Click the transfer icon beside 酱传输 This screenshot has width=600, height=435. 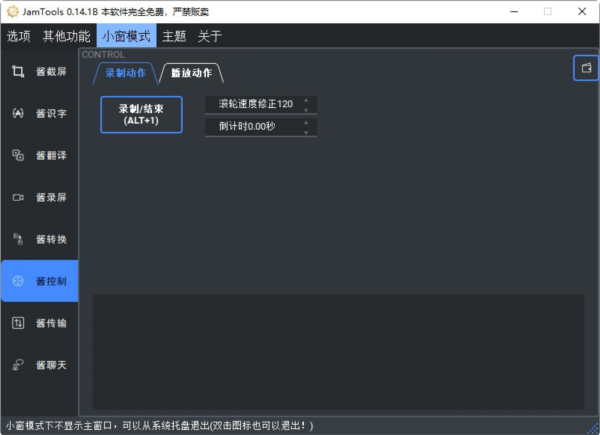tap(18, 323)
